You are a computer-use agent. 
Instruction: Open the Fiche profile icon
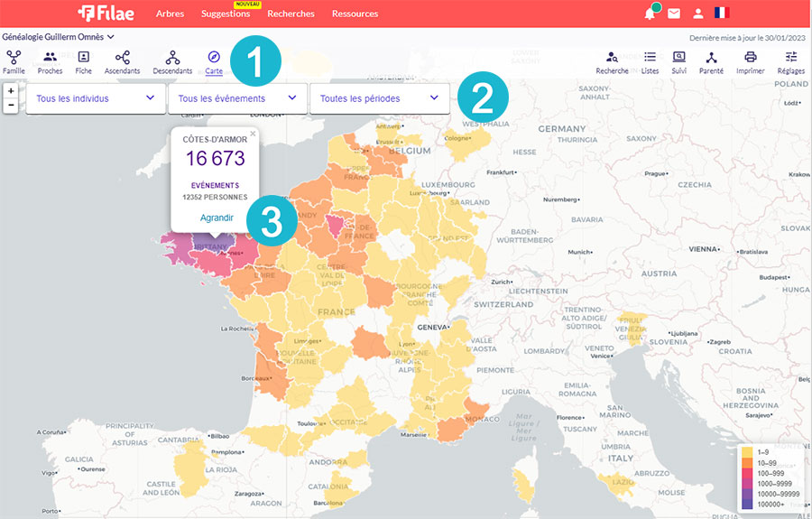click(83, 60)
